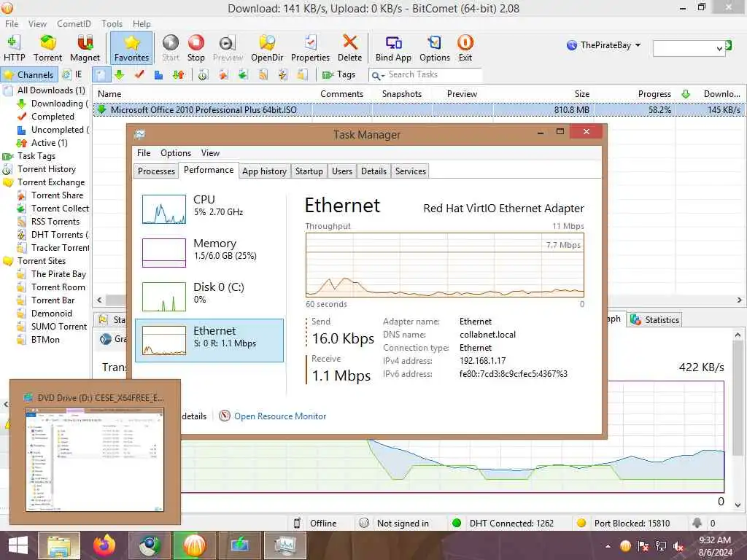
Task: Click the Exit toolbar icon
Action: [x=465, y=48]
